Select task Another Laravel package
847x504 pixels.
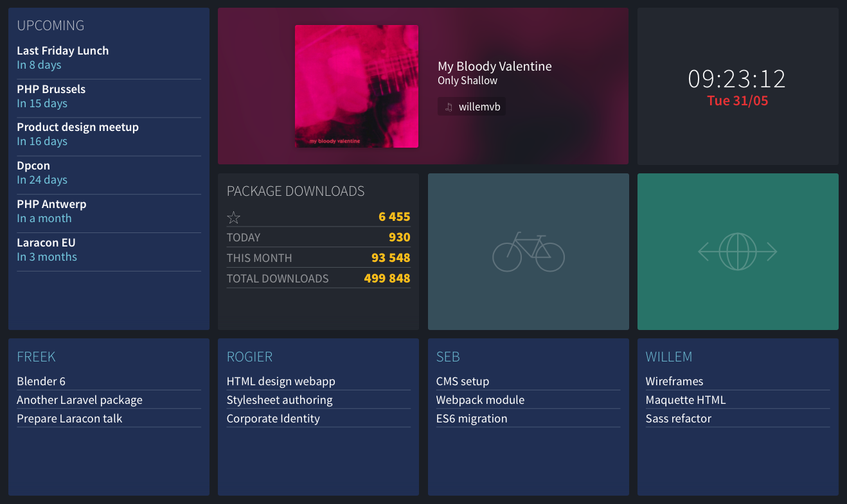tap(80, 400)
